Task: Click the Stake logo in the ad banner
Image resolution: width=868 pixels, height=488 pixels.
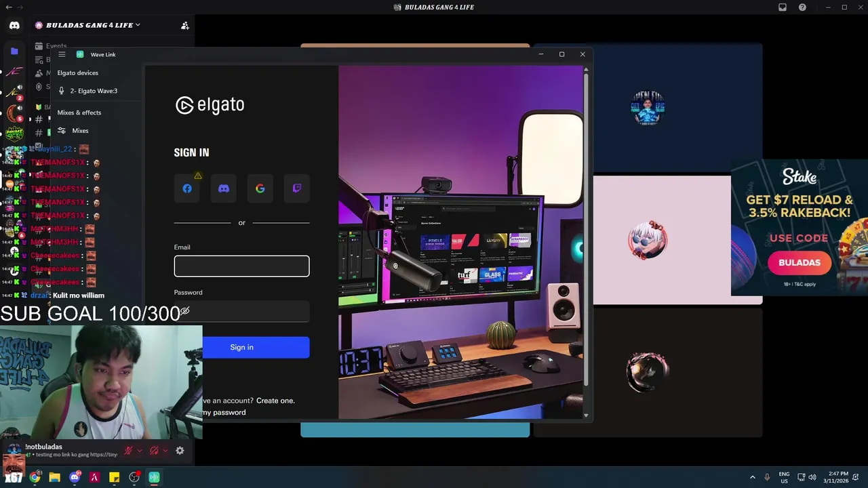Action: pyautogui.click(x=800, y=177)
